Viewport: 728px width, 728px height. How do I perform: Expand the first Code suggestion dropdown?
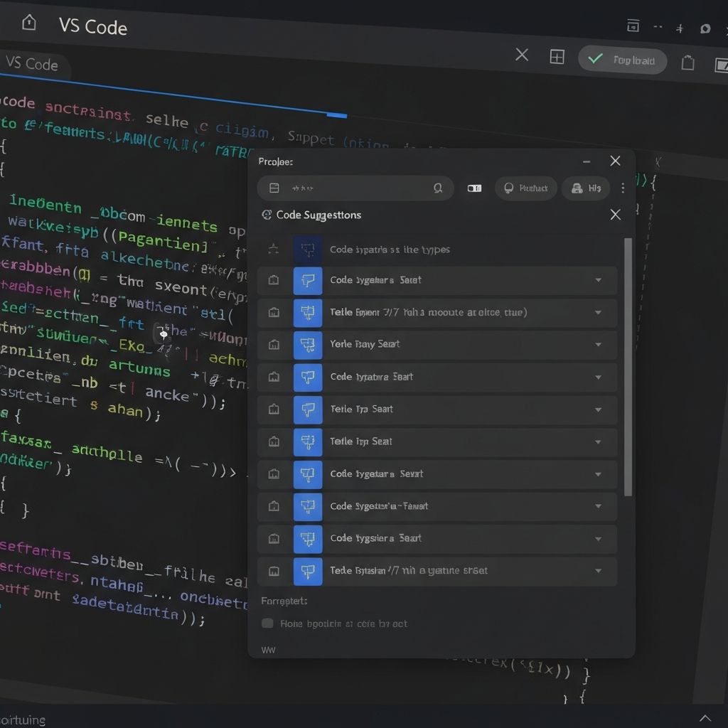pyautogui.click(x=598, y=280)
